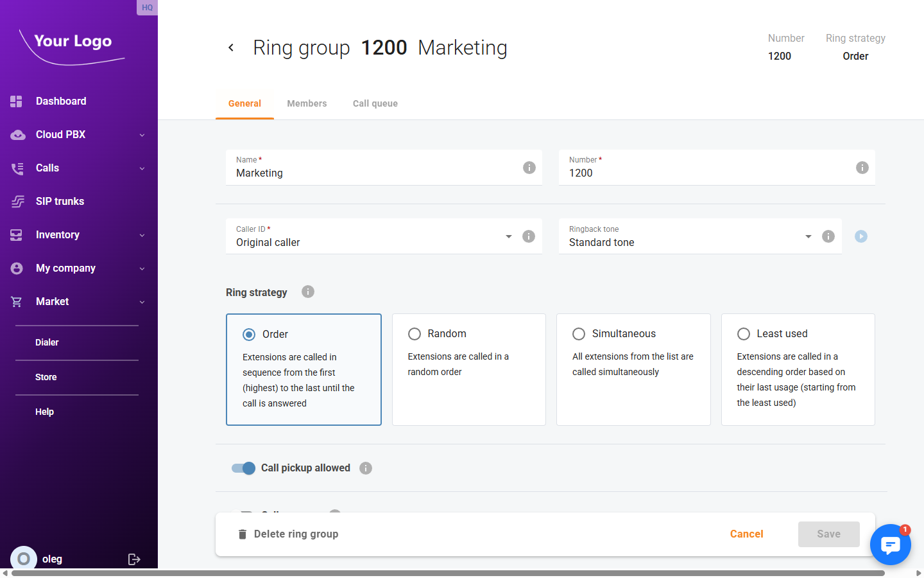924x578 pixels.
Task: Expand the Cloud PBX menu section
Action: [x=77, y=134]
